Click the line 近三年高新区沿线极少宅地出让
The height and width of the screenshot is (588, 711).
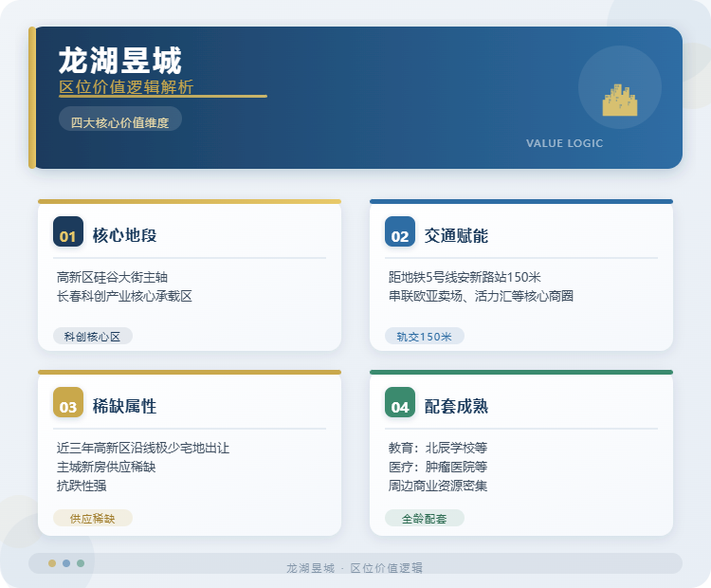[143, 448]
